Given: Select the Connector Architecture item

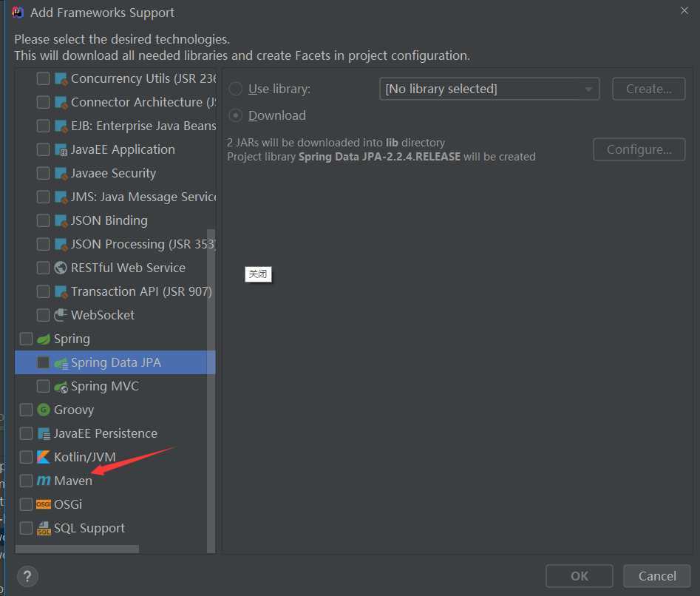Looking at the screenshot, I should click(115, 102).
